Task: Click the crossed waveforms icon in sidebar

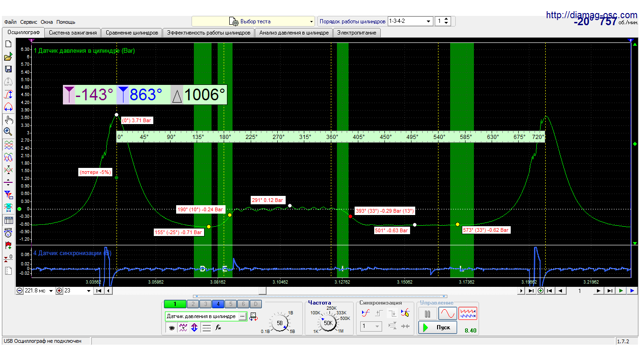Action: tap(8, 170)
